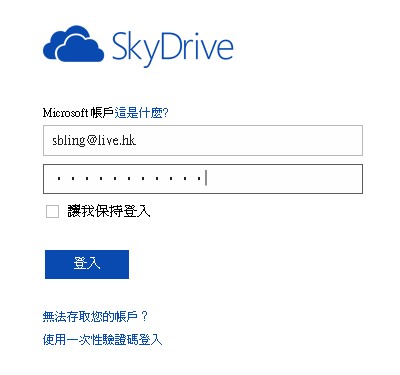Image resolution: width=400 pixels, height=375 pixels.
Task: Enable the 讓我保持登入 checkbox
Action: pyautogui.click(x=52, y=211)
